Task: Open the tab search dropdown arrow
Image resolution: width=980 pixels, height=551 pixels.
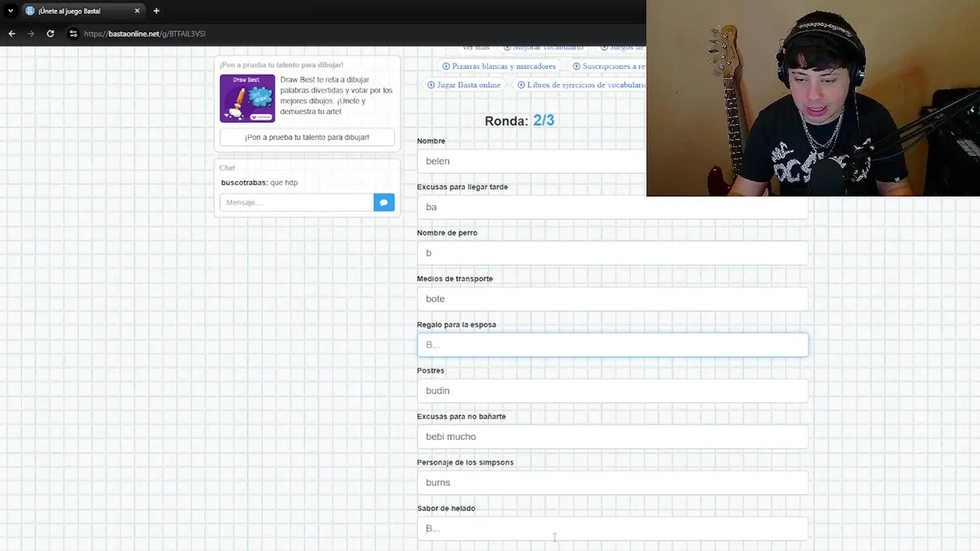Action: pyautogui.click(x=10, y=11)
